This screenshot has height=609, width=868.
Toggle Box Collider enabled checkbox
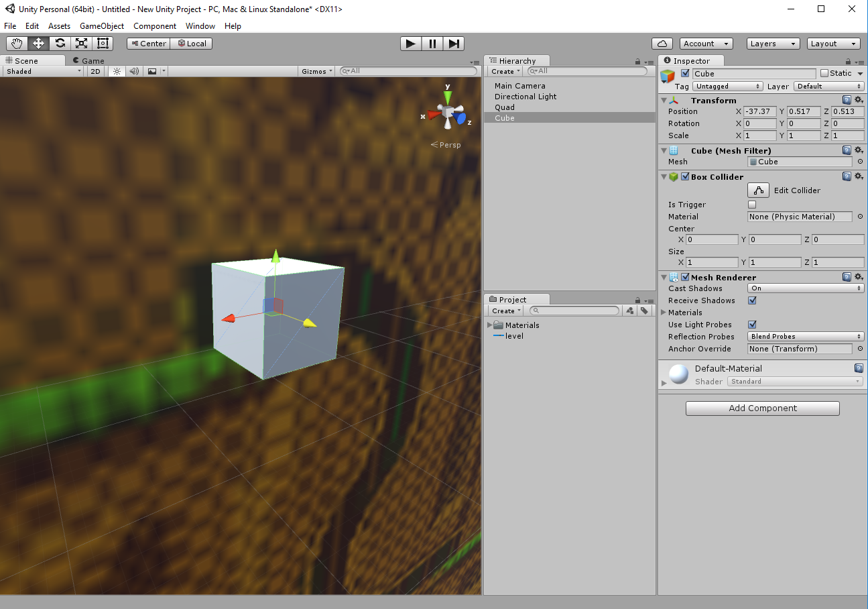[x=685, y=176]
